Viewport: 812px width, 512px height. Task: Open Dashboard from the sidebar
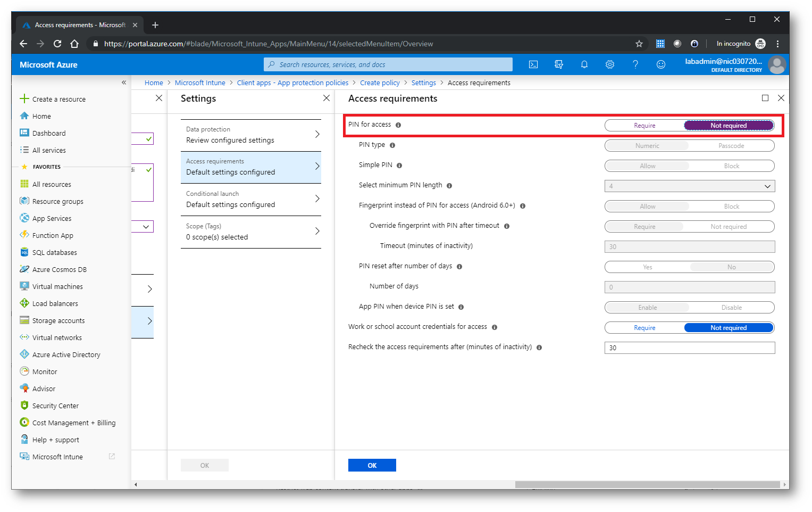[x=49, y=133]
